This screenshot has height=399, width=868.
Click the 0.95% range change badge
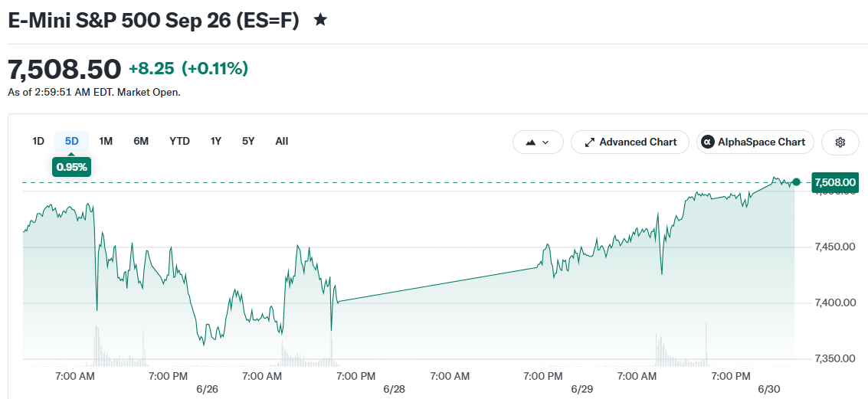[x=72, y=167]
